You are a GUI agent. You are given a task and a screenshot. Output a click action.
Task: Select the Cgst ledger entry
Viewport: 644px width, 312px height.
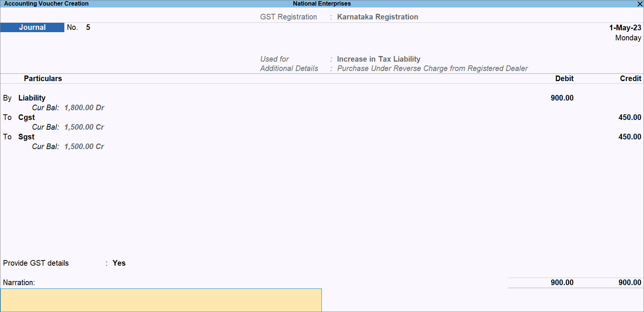(27, 117)
